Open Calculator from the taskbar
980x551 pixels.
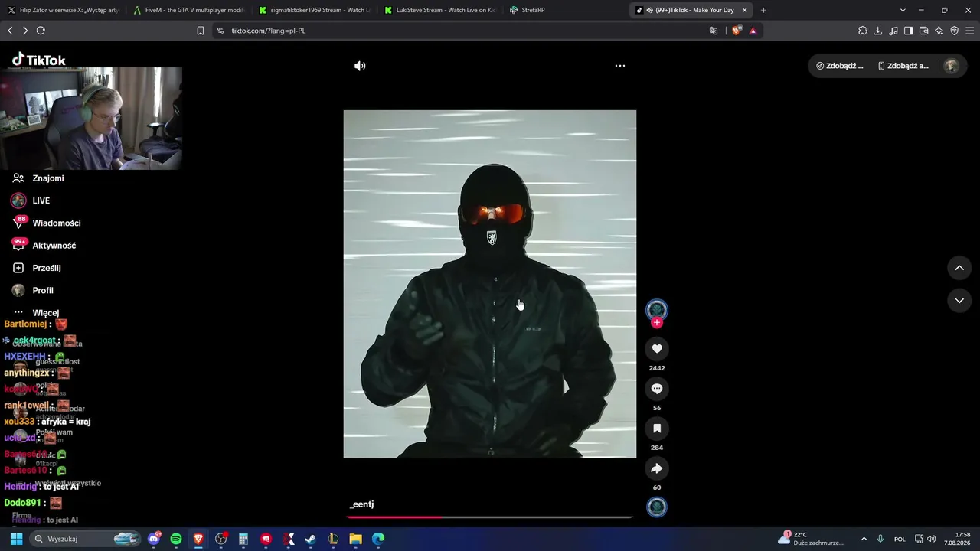click(243, 539)
